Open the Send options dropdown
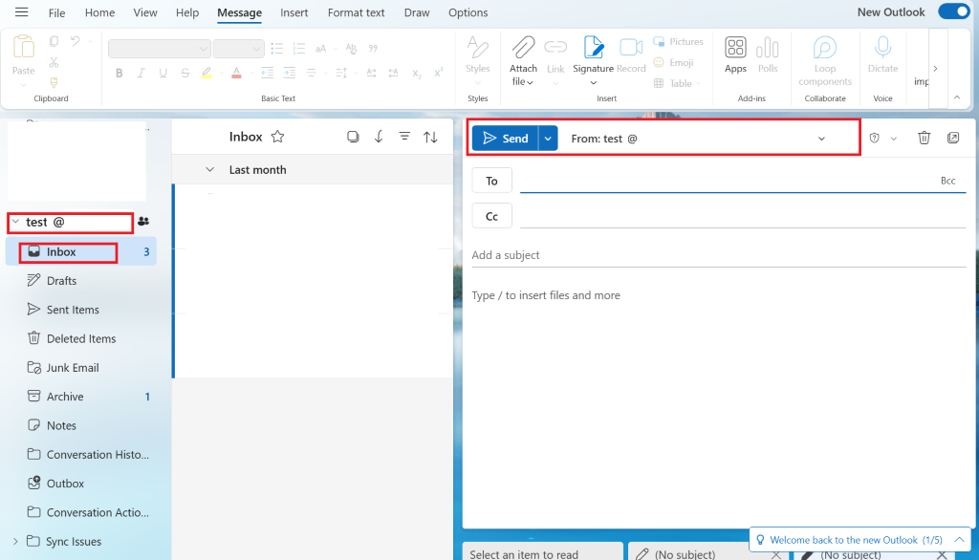The width and height of the screenshot is (979, 560). [548, 139]
